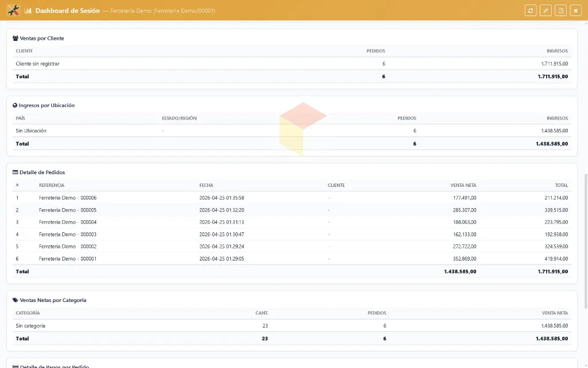This screenshot has width=588, height=368.
Task: Refresh the session dashboard
Action: [530, 10]
